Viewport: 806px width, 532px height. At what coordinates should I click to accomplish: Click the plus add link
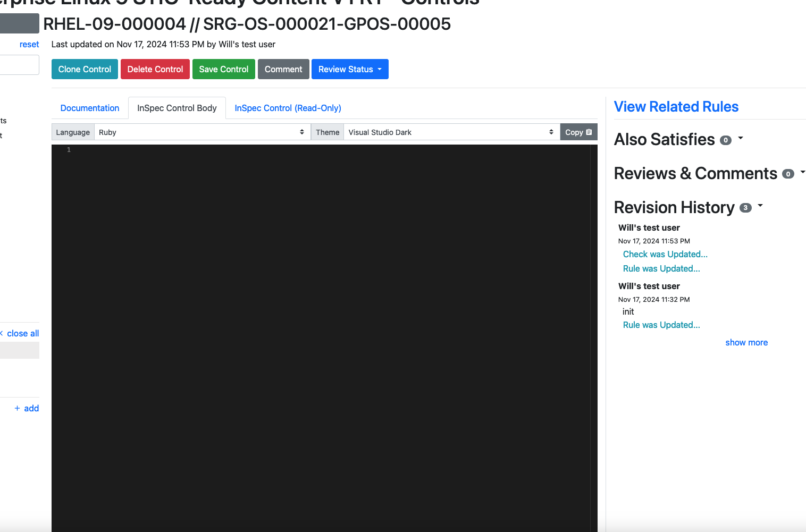(27, 409)
